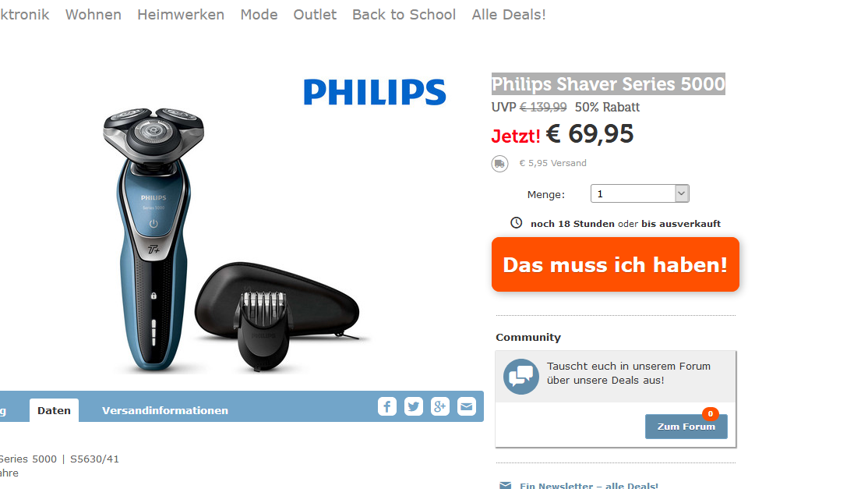Click the Zum Forum button

(x=686, y=427)
